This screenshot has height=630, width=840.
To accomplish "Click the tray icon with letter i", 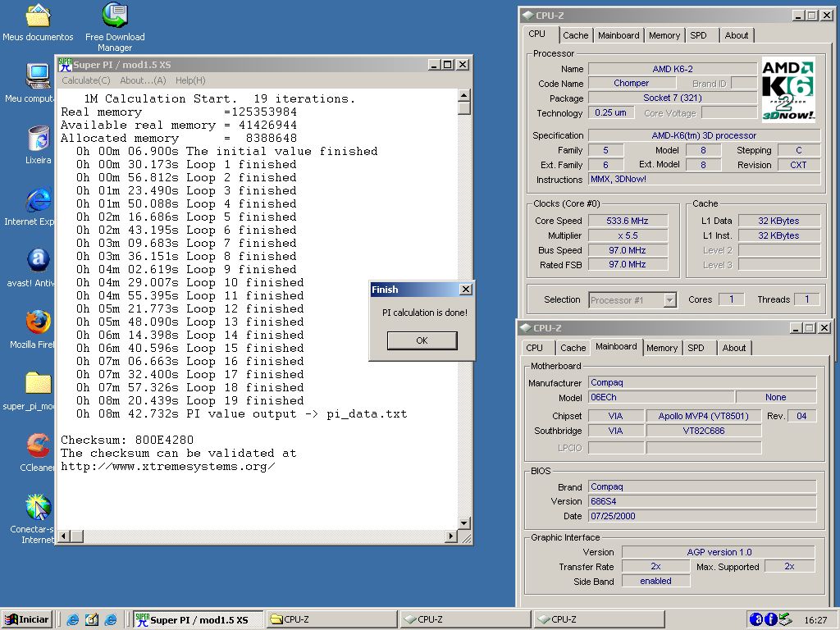I will (770, 619).
